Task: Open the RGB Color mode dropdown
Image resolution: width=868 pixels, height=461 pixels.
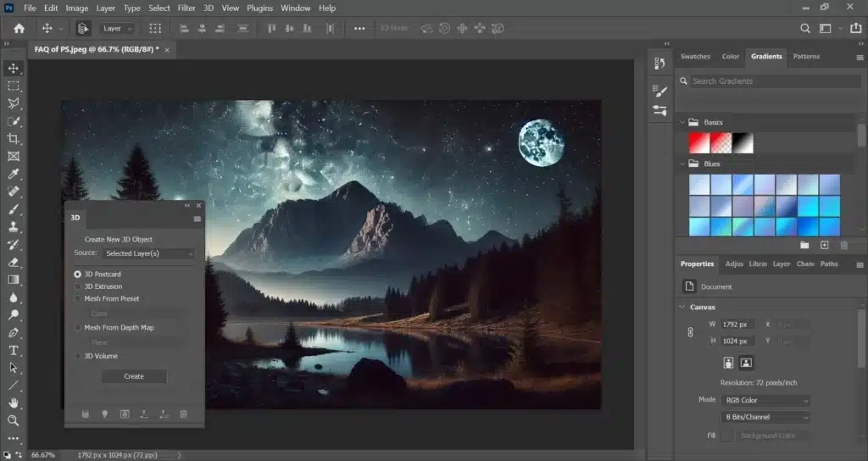Action: [x=766, y=400]
